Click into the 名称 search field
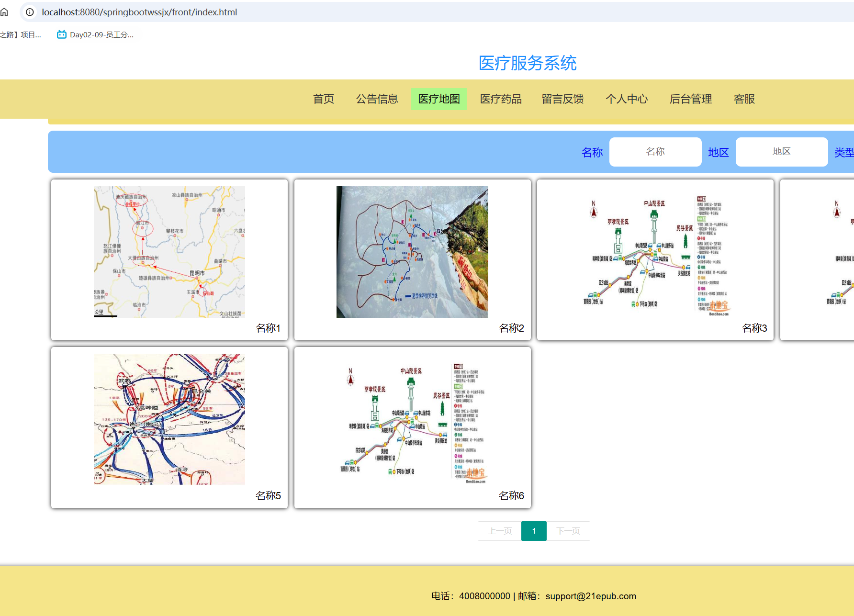854x616 pixels. (655, 152)
